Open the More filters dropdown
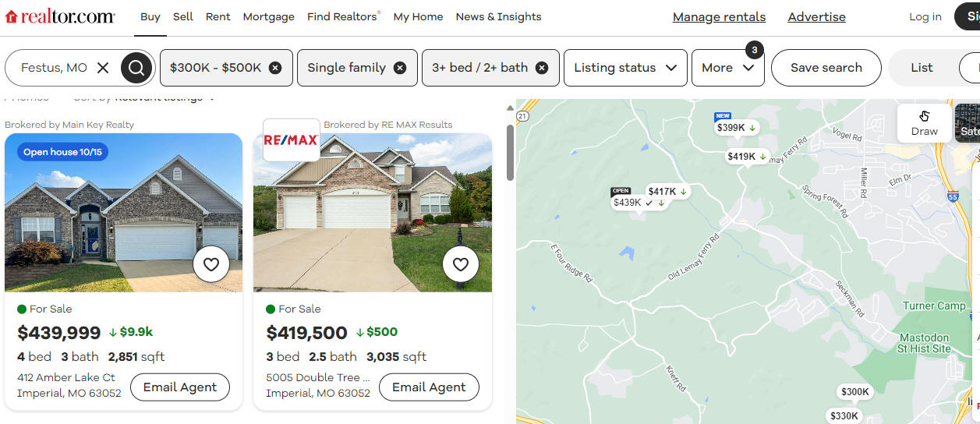 (x=728, y=68)
